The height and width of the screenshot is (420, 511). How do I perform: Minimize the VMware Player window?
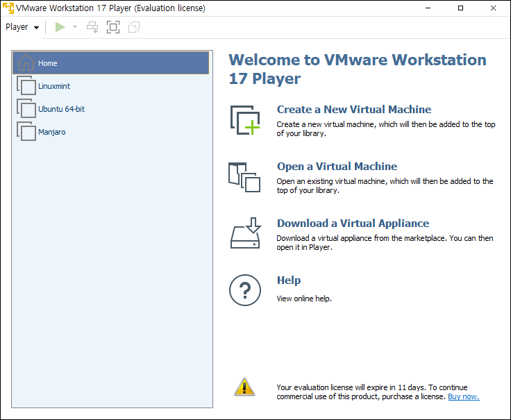coord(428,8)
